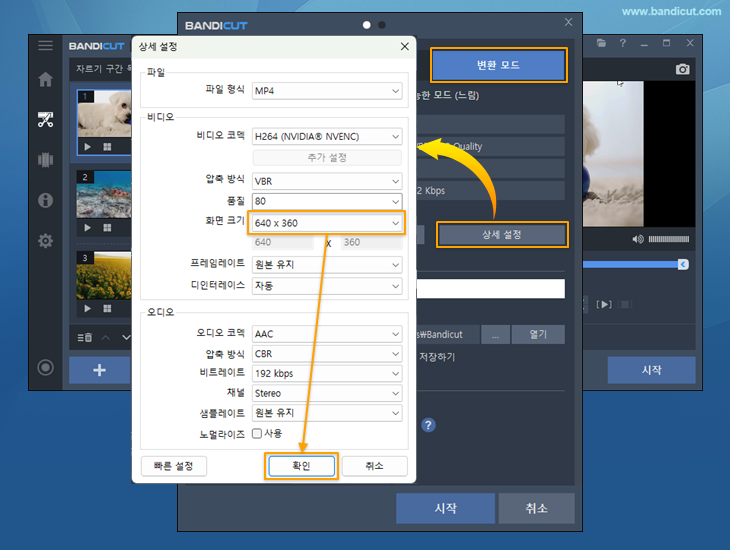
Task: Open Settings gear in the sidebar
Action: tap(45, 241)
